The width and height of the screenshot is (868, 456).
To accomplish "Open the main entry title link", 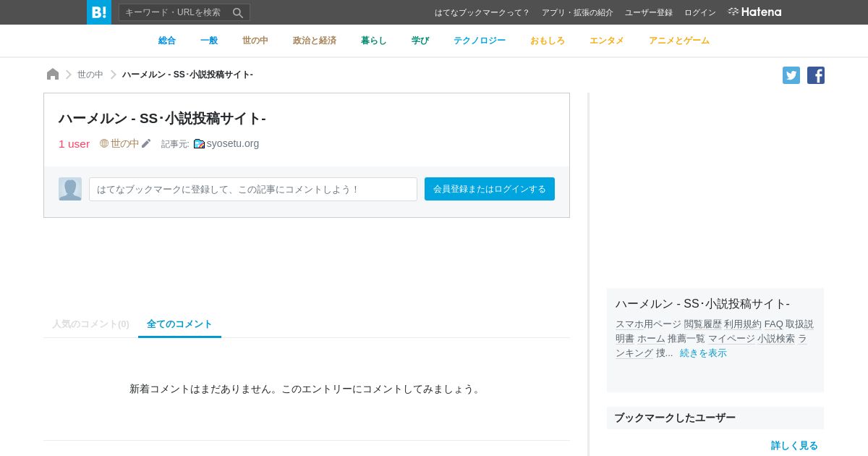I will 162,119.
